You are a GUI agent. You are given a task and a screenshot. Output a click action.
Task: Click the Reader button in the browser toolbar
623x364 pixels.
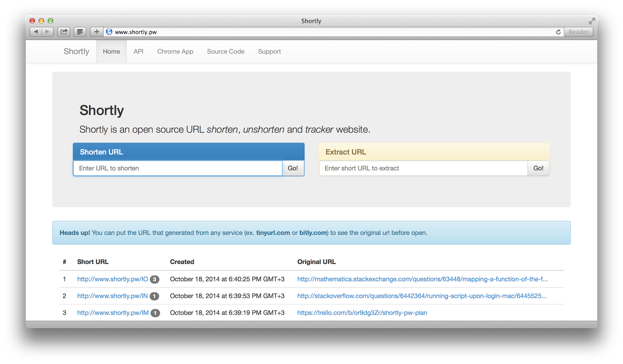(578, 32)
